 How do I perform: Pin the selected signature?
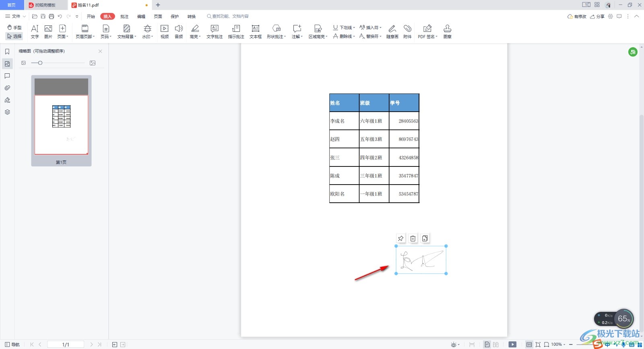[400, 239]
